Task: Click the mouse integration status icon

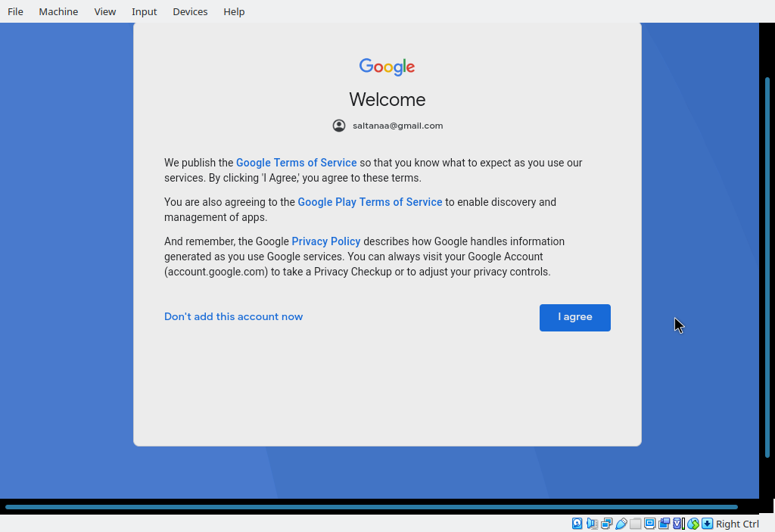Action: click(x=693, y=524)
